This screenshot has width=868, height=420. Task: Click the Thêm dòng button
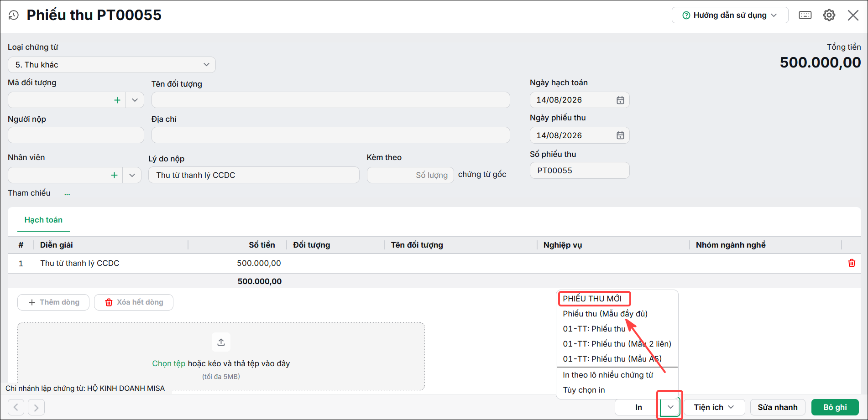click(x=53, y=302)
